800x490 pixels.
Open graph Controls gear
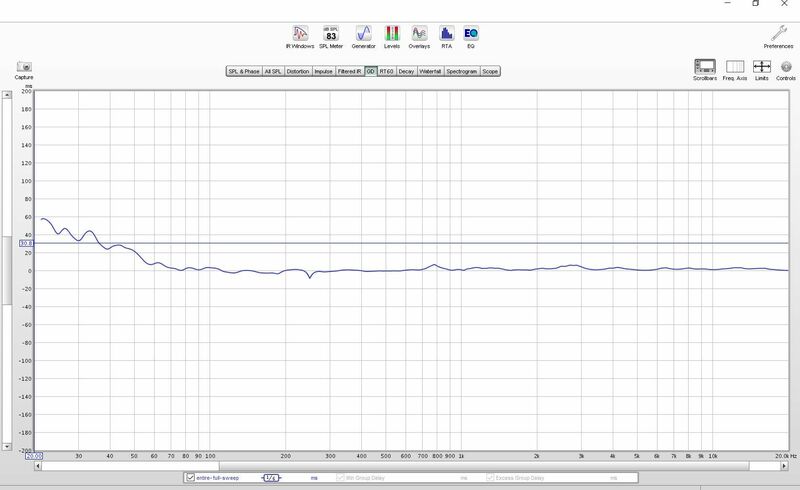click(786, 70)
